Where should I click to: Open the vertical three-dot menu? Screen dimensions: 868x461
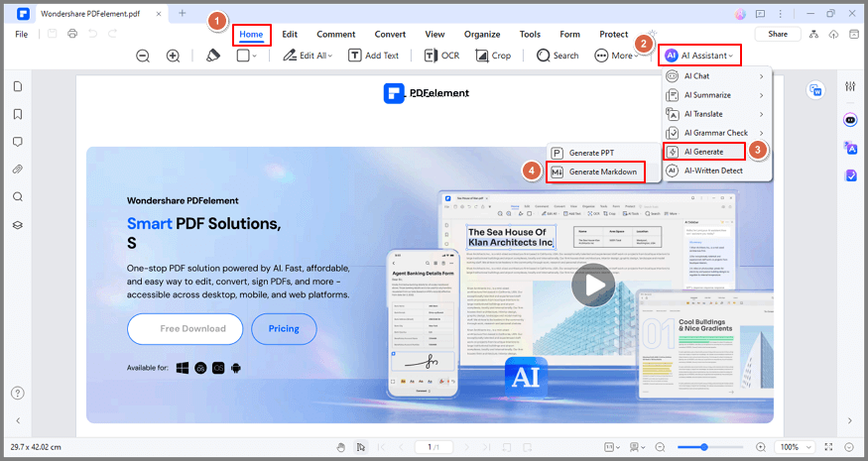[x=780, y=14]
